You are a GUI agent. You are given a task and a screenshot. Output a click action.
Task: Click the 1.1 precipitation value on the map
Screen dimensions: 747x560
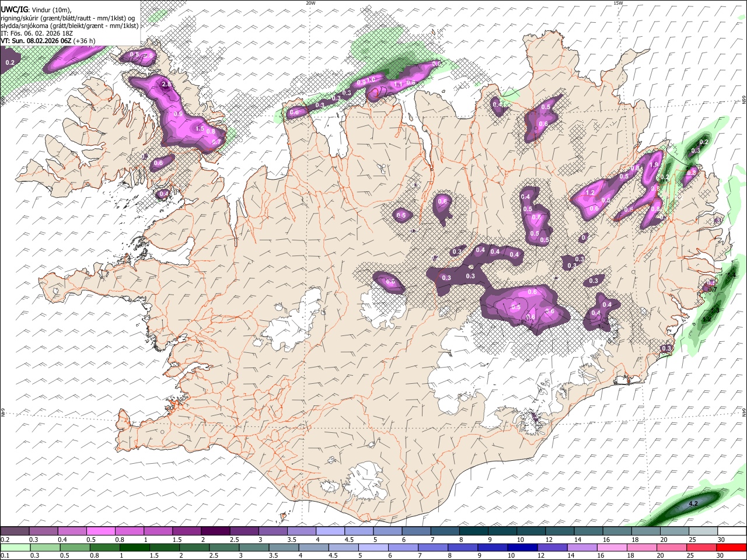pyautogui.click(x=399, y=85)
